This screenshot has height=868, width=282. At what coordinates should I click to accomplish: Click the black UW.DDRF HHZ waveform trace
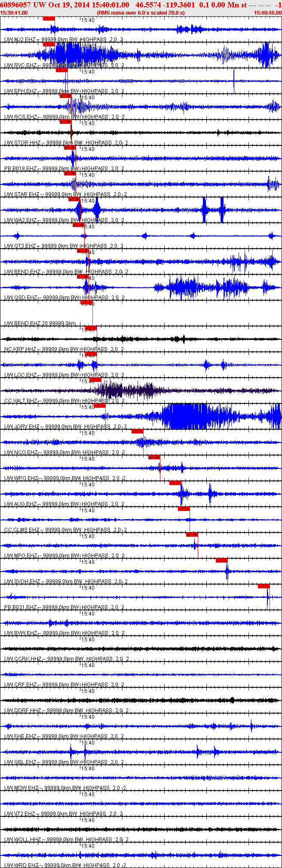coord(141,700)
